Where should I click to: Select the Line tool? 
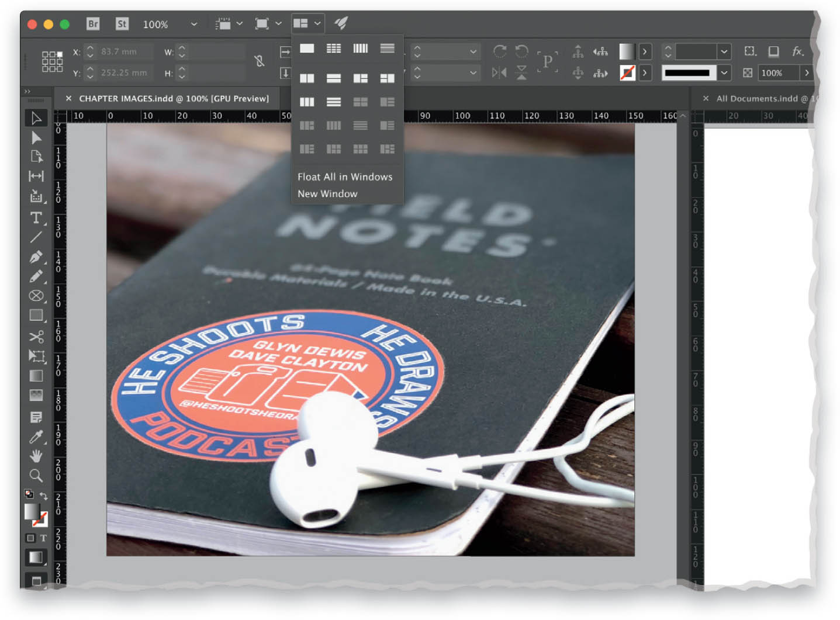pos(36,237)
